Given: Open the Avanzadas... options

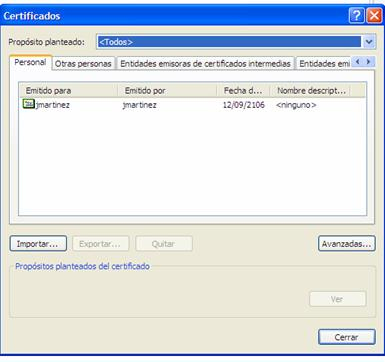Looking at the screenshot, I should click(x=347, y=244).
